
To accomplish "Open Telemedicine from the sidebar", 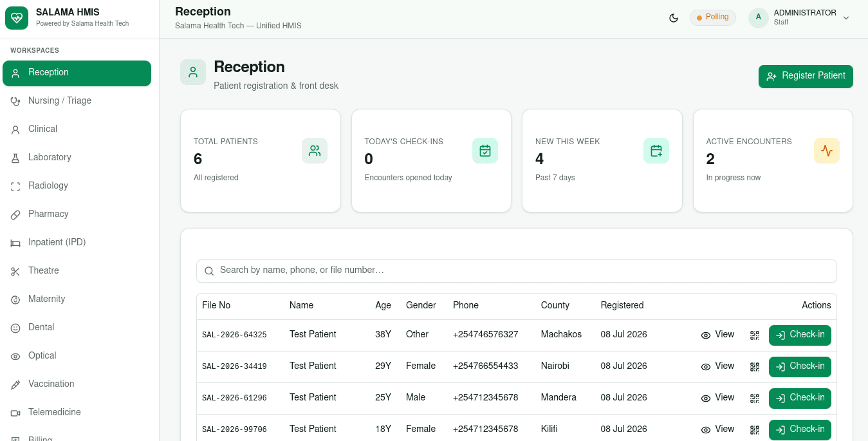I will (x=77, y=413).
